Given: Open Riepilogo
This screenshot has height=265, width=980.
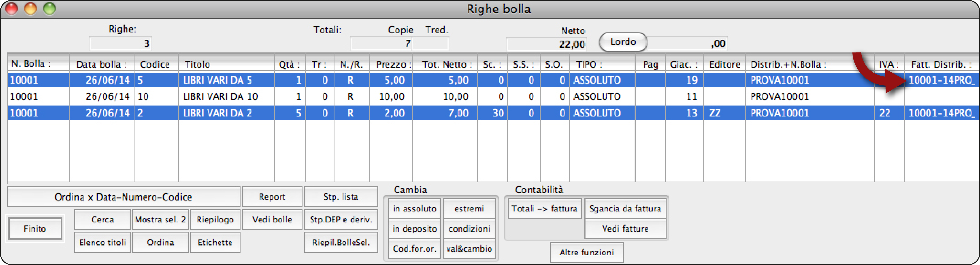Looking at the screenshot, I should 215,220.
